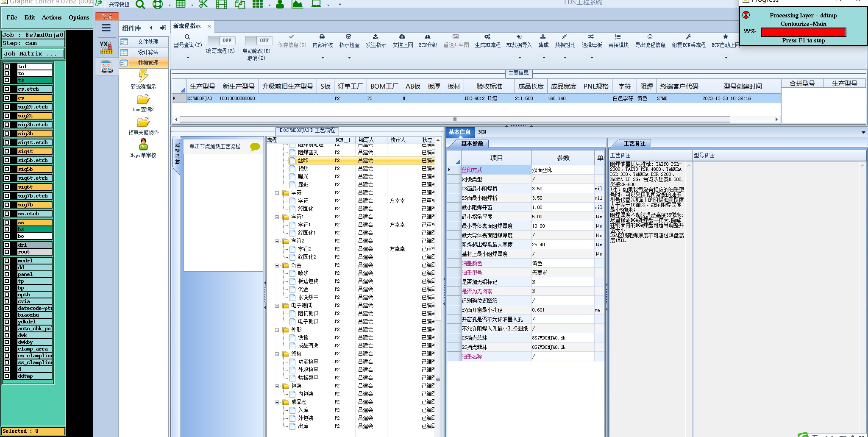Collapse the 成品仓 process tree node

pos(277,402)
